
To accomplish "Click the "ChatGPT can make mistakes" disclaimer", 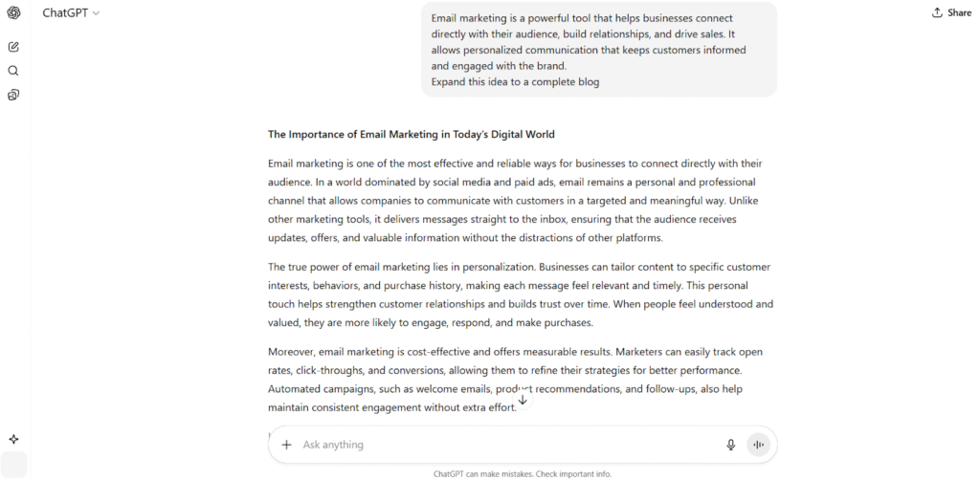I will (x=522, y=473).
